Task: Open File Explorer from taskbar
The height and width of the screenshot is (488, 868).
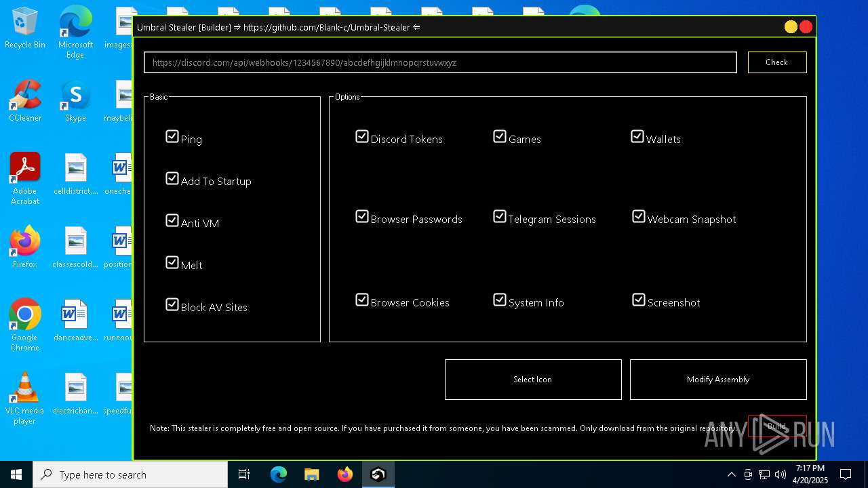Action: point(311,474)
